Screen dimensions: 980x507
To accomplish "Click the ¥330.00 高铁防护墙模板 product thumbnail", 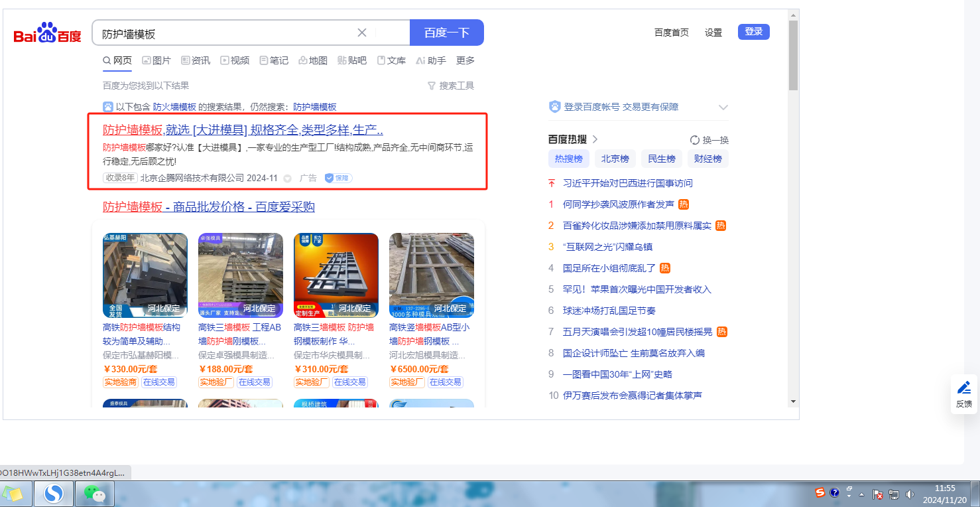I will 145,275.
